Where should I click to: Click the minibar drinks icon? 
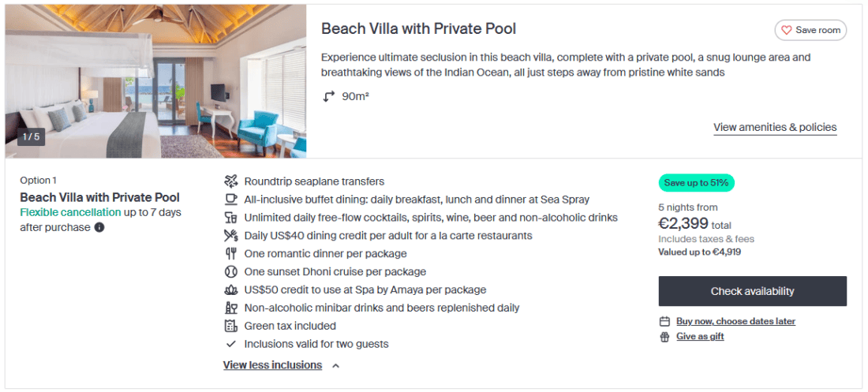click(x=230, y=308)
